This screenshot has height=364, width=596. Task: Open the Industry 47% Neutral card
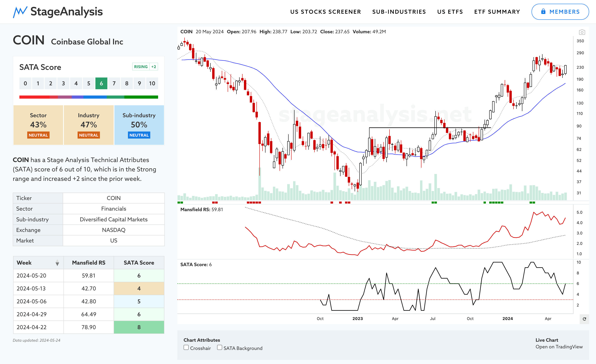tap(89, 125)
